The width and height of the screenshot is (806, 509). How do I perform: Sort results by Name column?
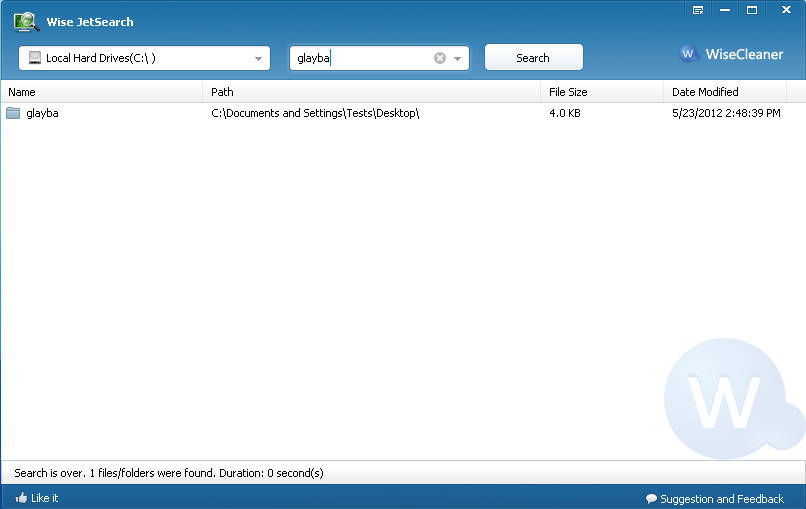point(102,92)
